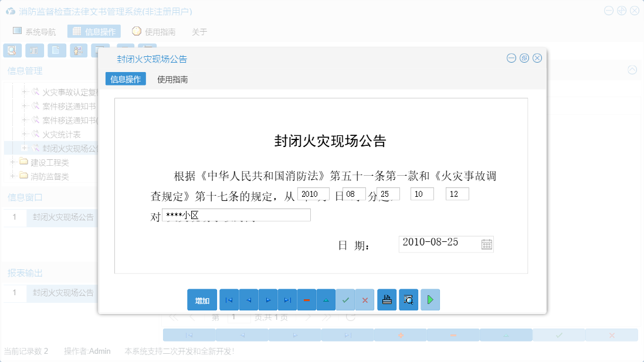This screenshot has height=362, width=644.
Task: Open print preview from the dialog toolbar
Action: pyautogui.click(x=408, y=299)
